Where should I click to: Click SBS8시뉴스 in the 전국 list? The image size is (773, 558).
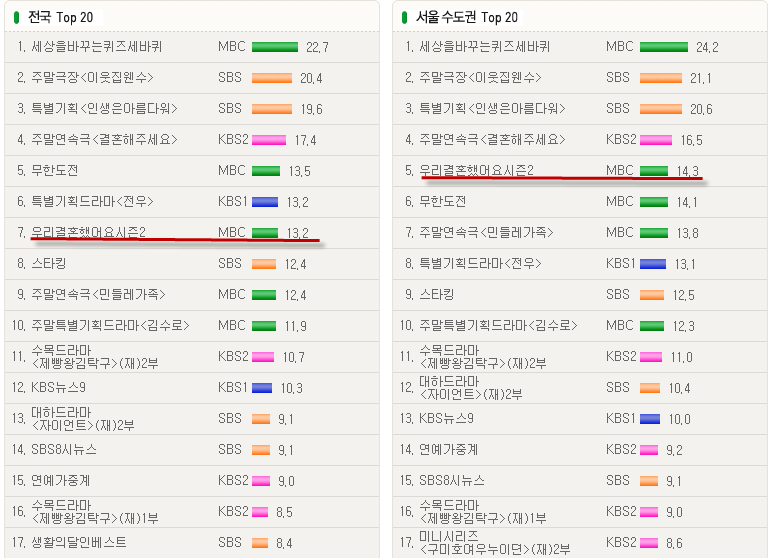pos(64,450)
